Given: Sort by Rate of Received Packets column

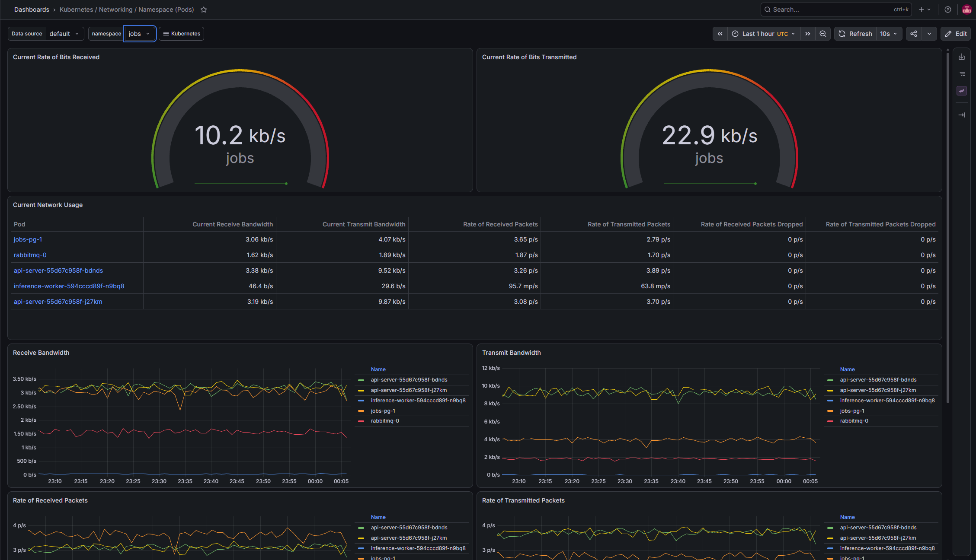Looking at the screenshot, I should 500,224.
